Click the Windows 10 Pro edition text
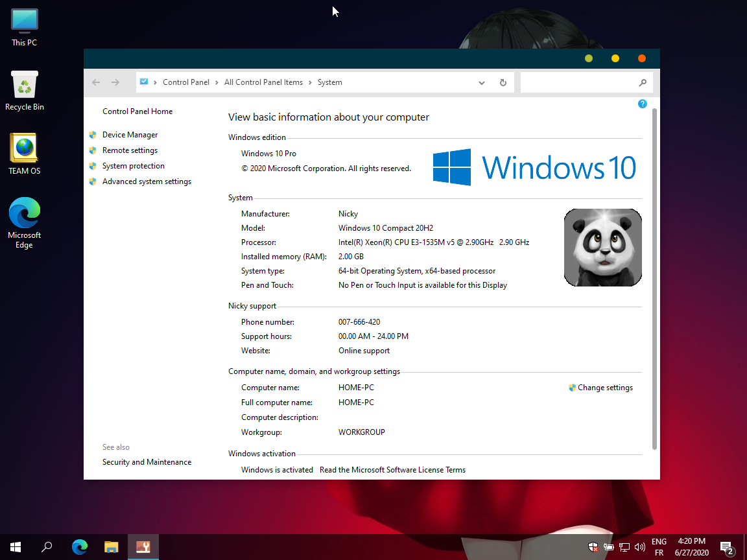 click(268, 154)
